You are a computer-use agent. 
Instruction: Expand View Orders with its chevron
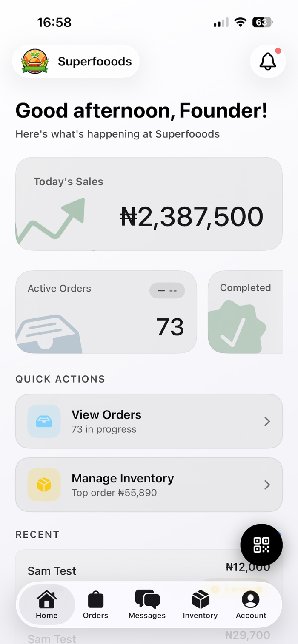tap(267, 421)
